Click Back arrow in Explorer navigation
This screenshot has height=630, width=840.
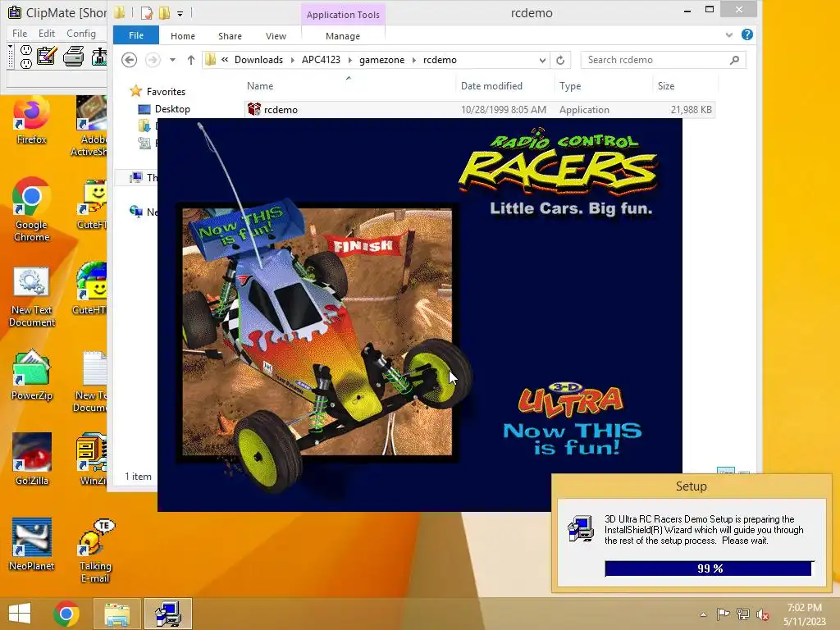129,60
